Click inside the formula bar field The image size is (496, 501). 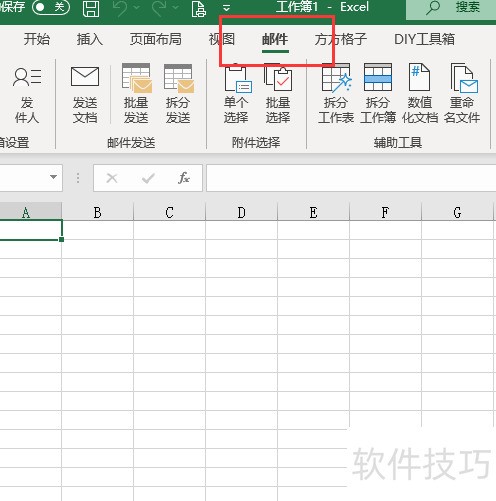(351, 178)
